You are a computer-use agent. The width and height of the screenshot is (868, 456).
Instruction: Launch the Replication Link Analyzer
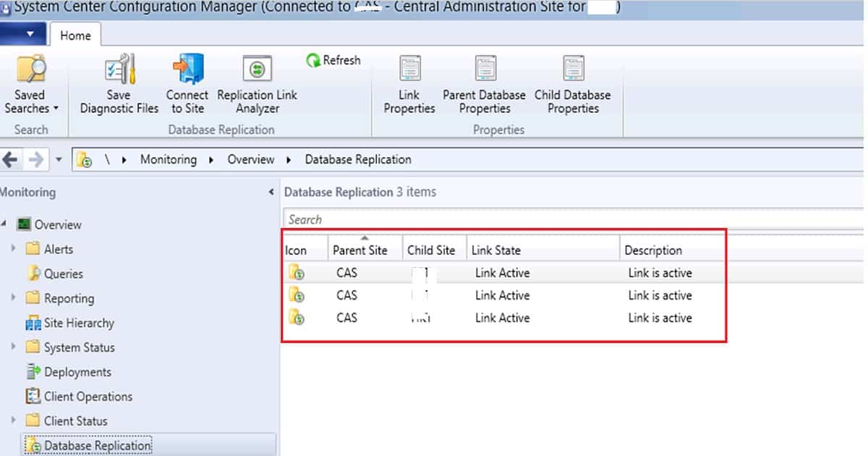(x=257, y=85)
